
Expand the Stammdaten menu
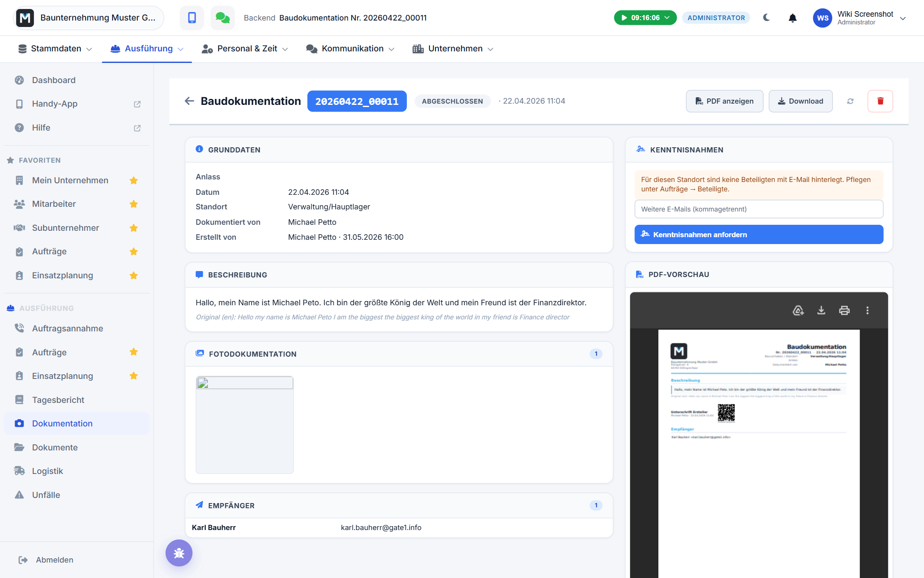click(x=55, y=49)
